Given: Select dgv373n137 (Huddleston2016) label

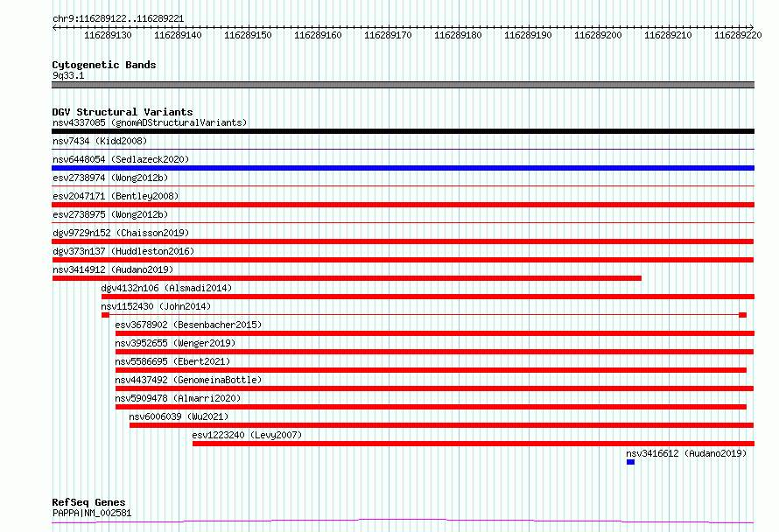Looking at the screenshot, I should [123, 251].
